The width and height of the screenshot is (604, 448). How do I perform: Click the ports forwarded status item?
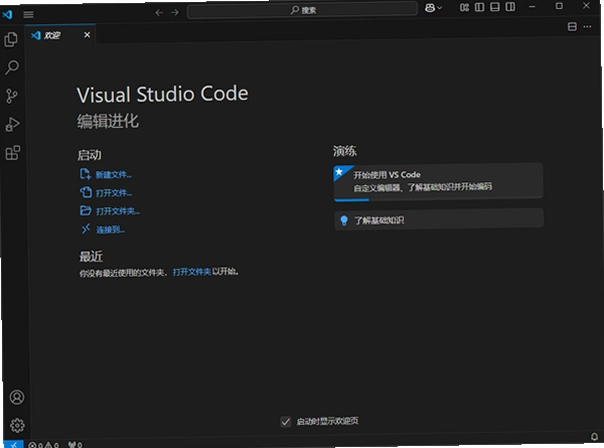(75, 445)
